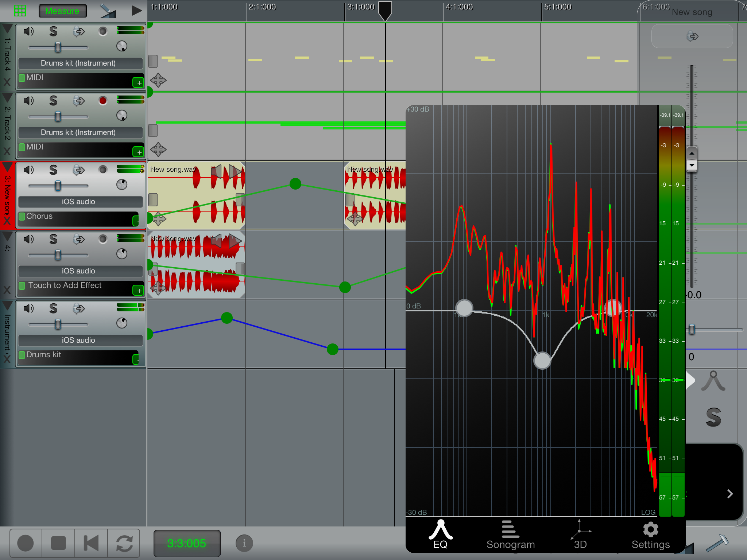The height and width of the screenshot is (560, 747).
Task: Arm record on audio track 4
Action: coord(103,239)
